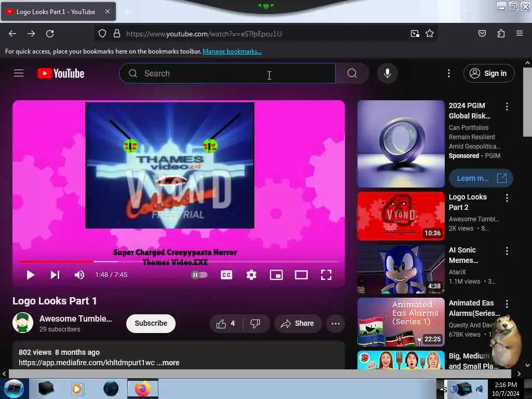This screenshot has width=532, height=399.
Task: Toggle closed captions CC button
Action: tap(227, 275)
